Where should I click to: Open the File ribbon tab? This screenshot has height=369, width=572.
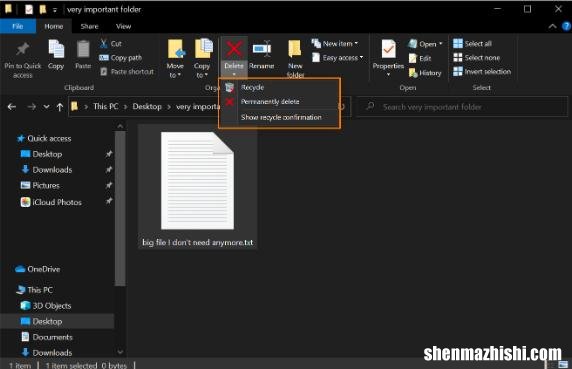18,26
